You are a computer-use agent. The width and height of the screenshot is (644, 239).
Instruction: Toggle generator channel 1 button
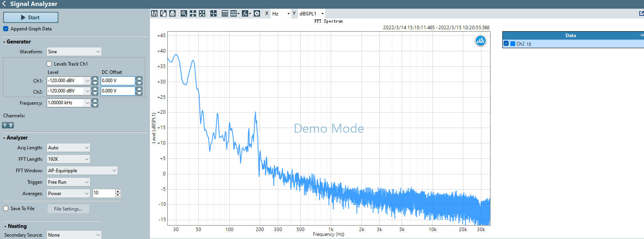(5, 125)
